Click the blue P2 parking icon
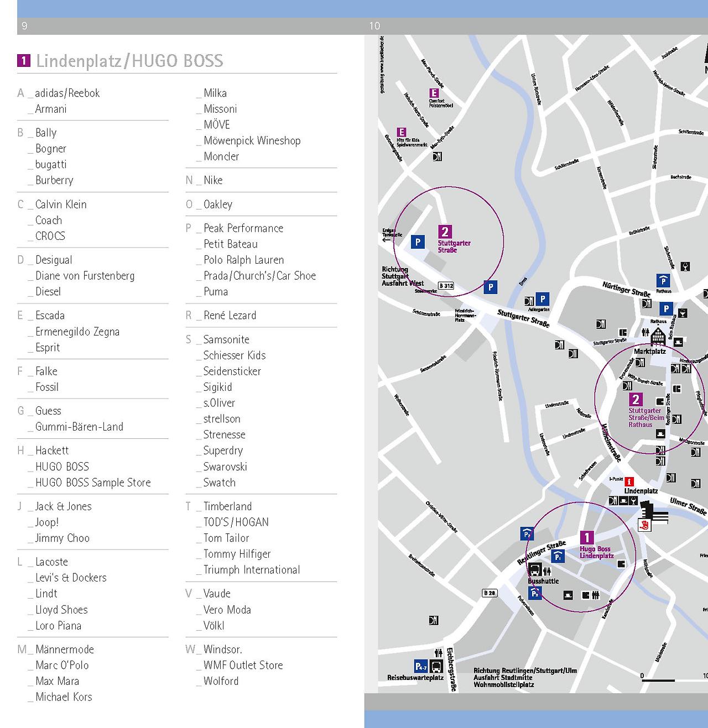Viewport: 708px width, 728px height. pos(534,593)
